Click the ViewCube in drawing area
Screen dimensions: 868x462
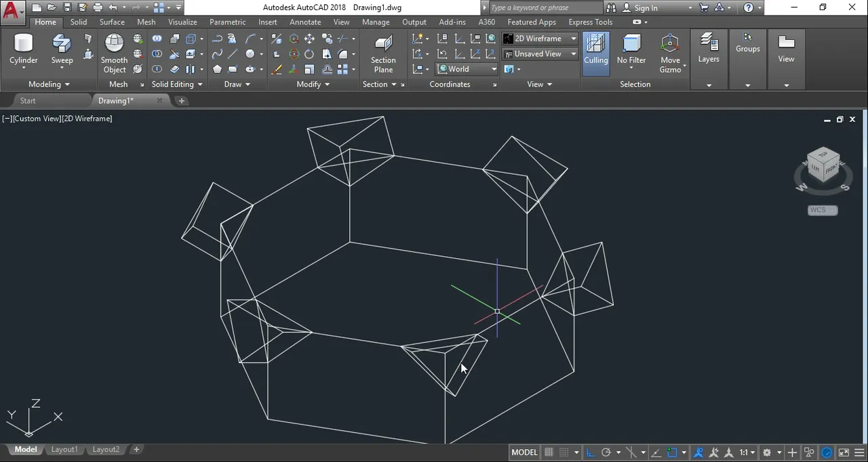[824, 166]
